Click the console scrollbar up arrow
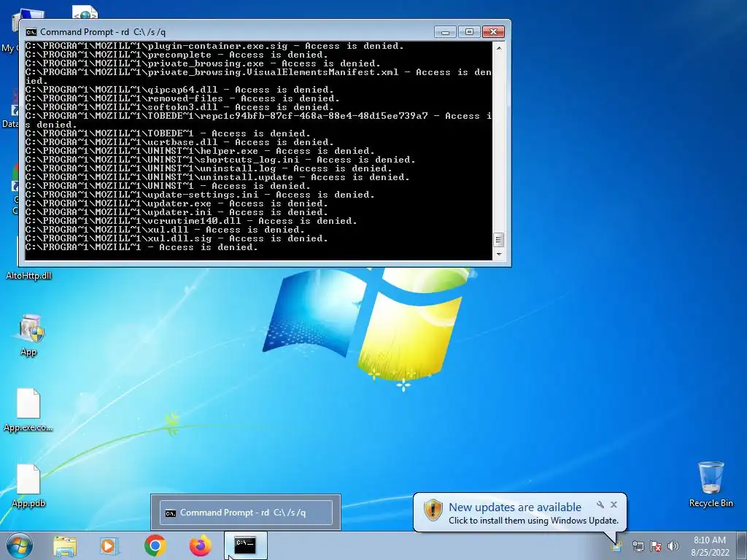 [499, 47]
